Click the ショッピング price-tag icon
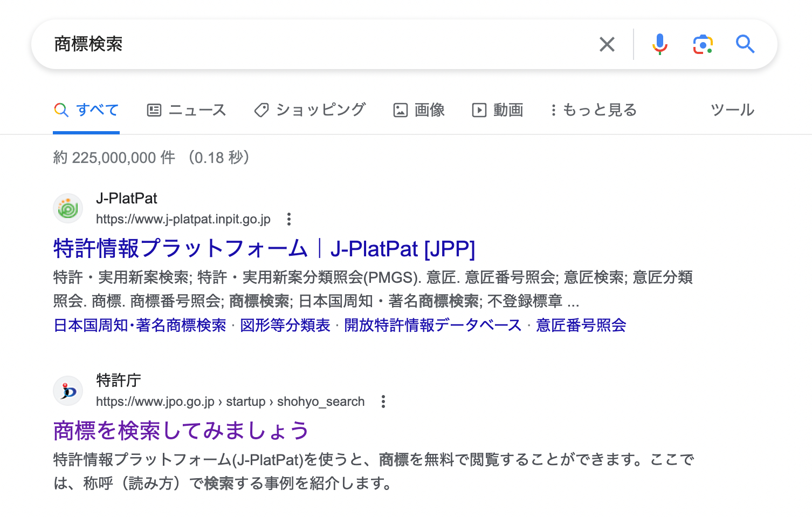Image resolution: width=812 pixels, height=517 pixels. [x=261, y=110]
